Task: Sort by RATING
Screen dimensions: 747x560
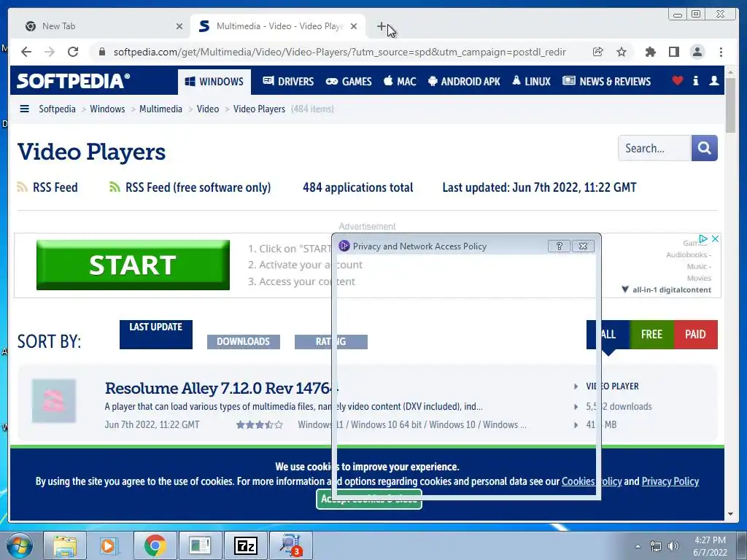Action: click(x=330, y=341)
